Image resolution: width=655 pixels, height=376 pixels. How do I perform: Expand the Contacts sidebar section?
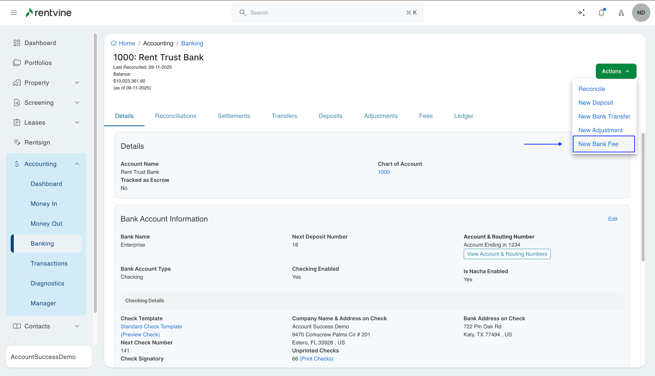click(x=77, y=326)
